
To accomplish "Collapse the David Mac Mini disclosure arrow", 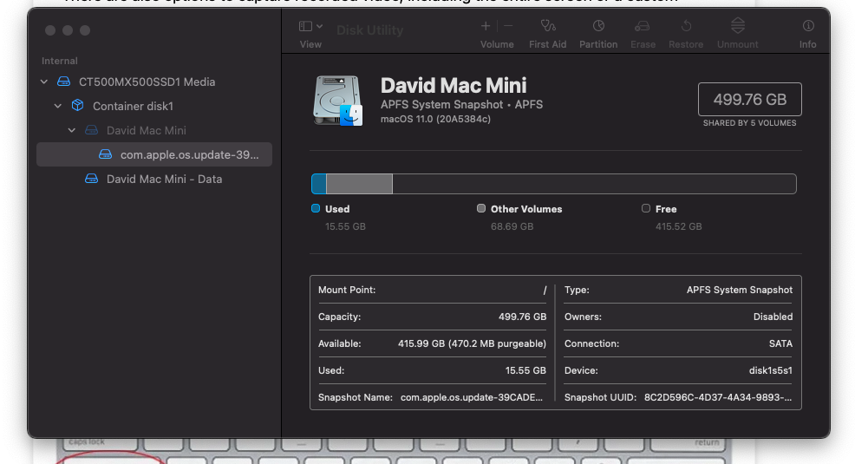I will coord(71,130).
